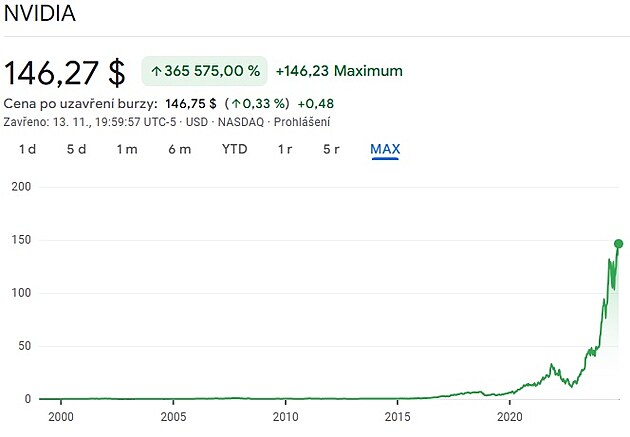630x437 pixels.
Task: Choose the 1 m range tab
Action: pos(127,150)
